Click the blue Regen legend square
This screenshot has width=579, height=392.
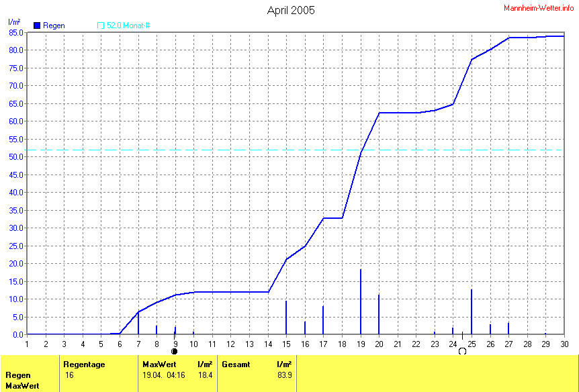(x=37, y=26)
